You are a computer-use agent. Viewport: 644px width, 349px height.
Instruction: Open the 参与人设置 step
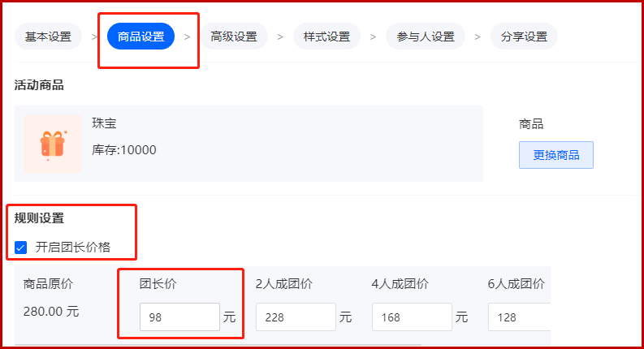[426, 37]
